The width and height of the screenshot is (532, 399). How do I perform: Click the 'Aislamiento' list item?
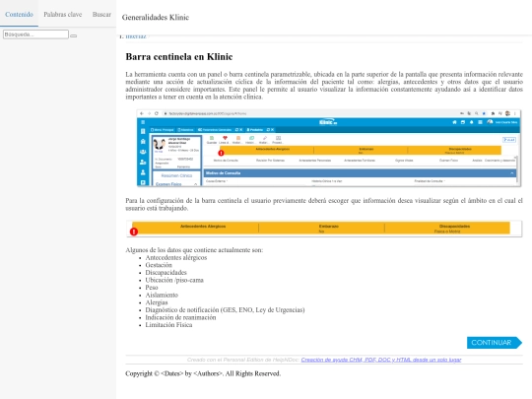point(162,295)
